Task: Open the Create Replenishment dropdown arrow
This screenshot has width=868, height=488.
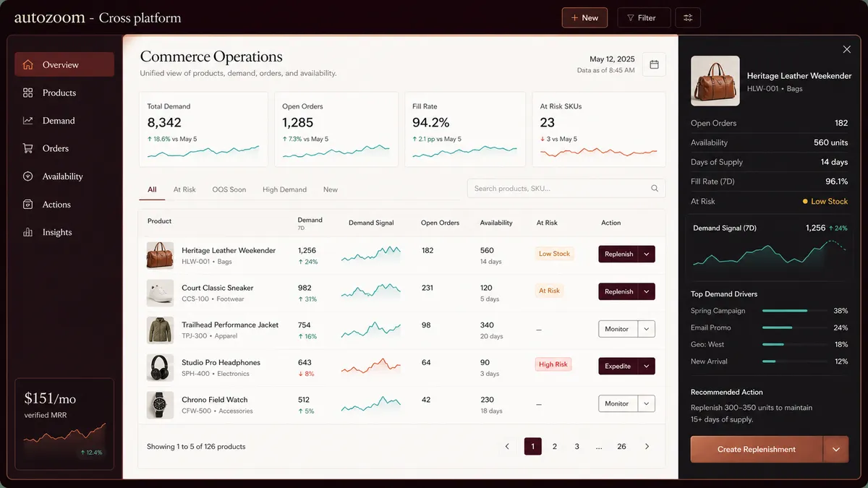Action: [x=836, y=450]
